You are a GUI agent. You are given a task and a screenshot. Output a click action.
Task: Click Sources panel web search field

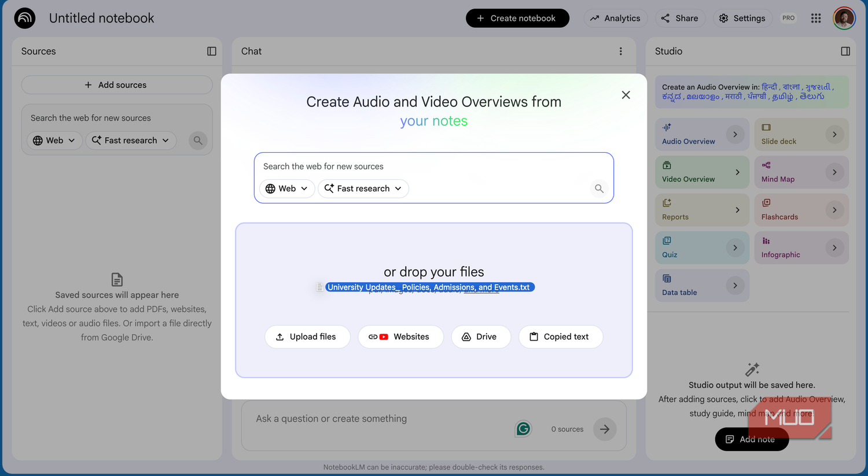click(117, 118)
